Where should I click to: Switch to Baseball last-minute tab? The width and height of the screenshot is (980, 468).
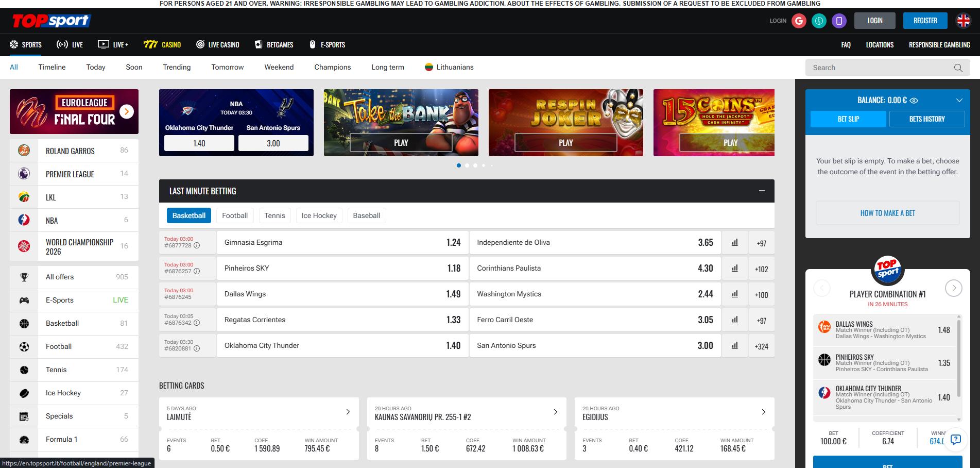(367, 215)
